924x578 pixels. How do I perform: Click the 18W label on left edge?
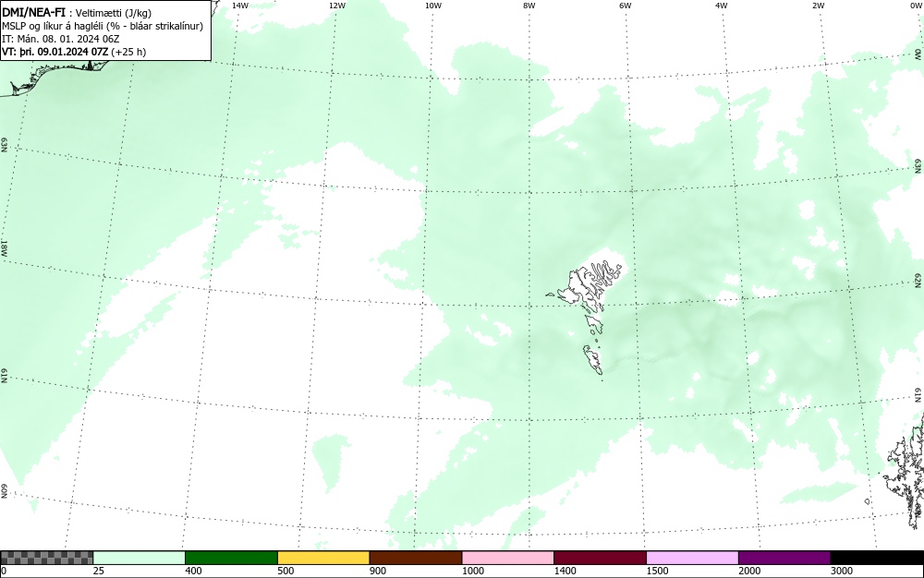4,247
